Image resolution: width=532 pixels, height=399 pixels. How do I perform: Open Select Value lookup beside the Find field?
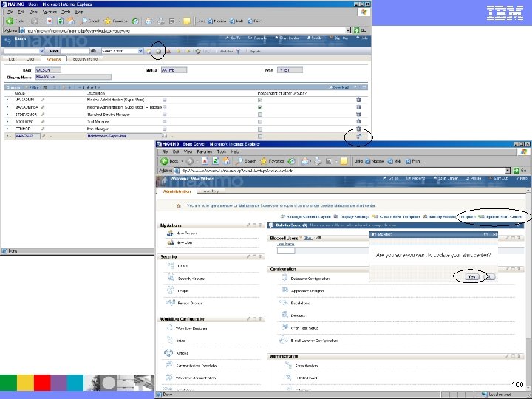point(93,51)
